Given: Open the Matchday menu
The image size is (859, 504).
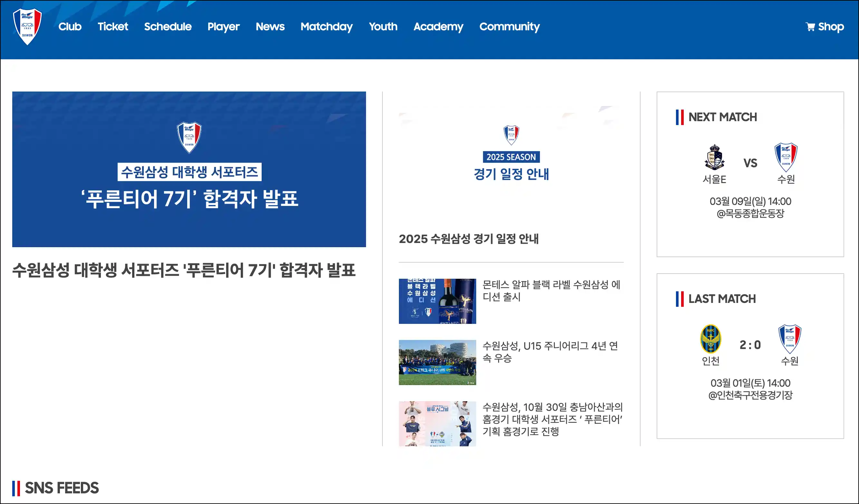Looking at the screenshot, I should [x=327, y=27].
